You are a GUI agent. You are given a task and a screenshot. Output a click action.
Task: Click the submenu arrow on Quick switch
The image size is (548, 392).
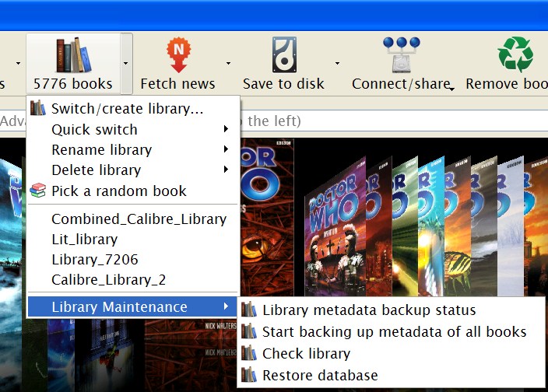[x=226, y=129]
